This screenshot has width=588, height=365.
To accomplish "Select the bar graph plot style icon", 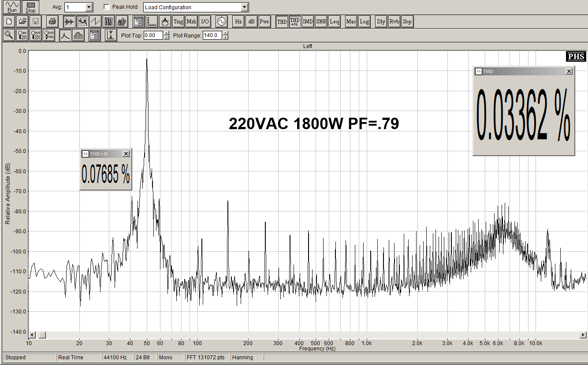I will [78, 35].
